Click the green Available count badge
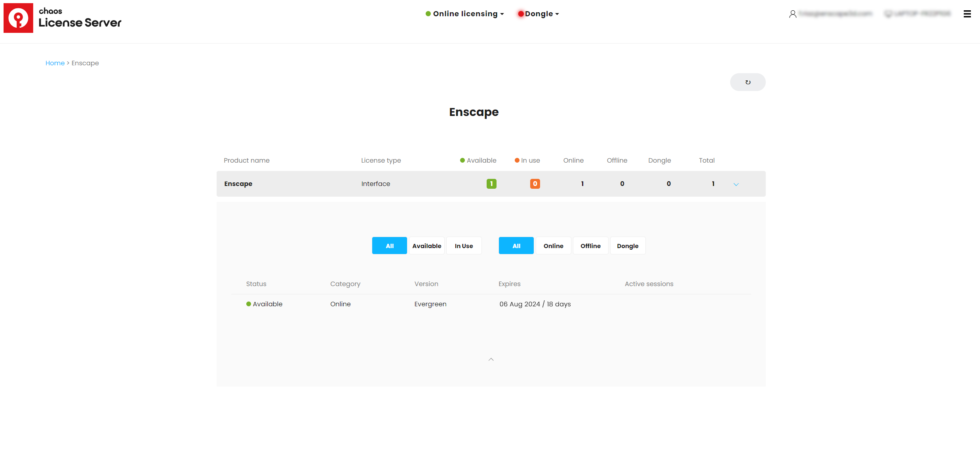This screenshot has width=980, height=459. (491, 184)
